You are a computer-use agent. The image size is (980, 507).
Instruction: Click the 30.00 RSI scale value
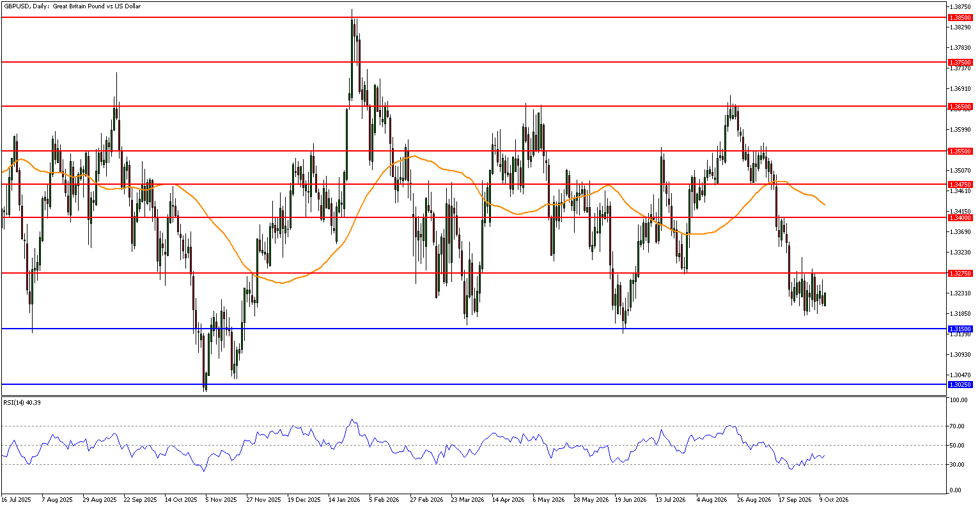click(958, 464)
